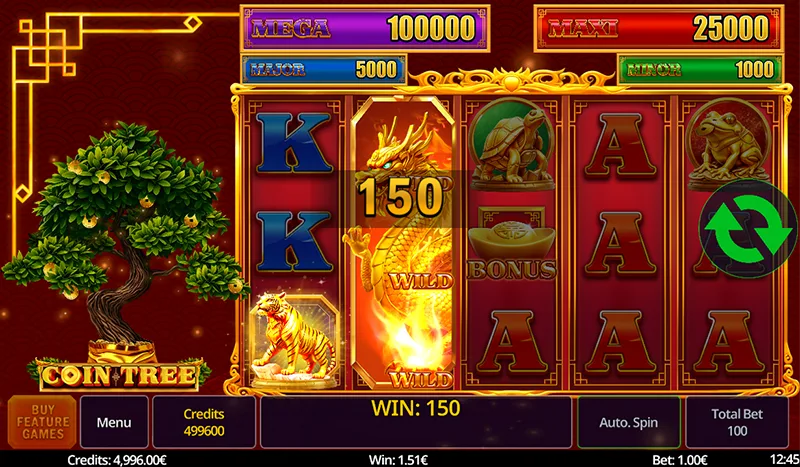Open the Total Bet selector
Image resolution: width=800 pixels, height=467 pixels.
[x=737, y=423]
